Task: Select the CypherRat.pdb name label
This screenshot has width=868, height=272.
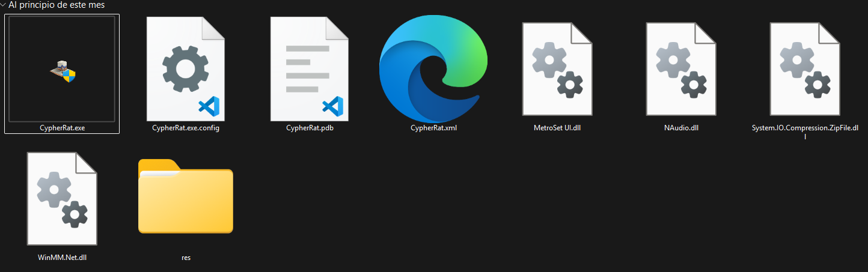Action: click(x=310, y=128)
